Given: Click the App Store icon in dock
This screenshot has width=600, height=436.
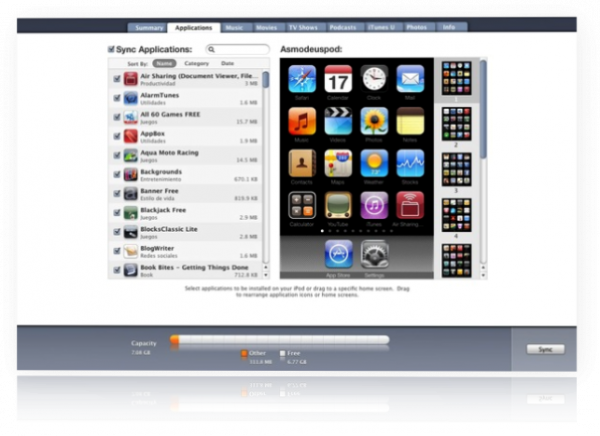Looking at the screenshot, I should coord(339,254).
